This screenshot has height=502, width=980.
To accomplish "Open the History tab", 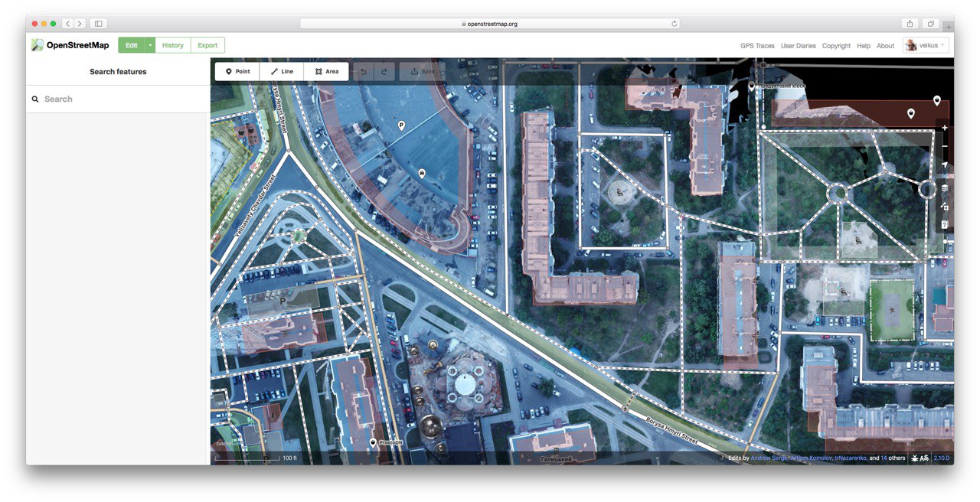I will point(172,45).
